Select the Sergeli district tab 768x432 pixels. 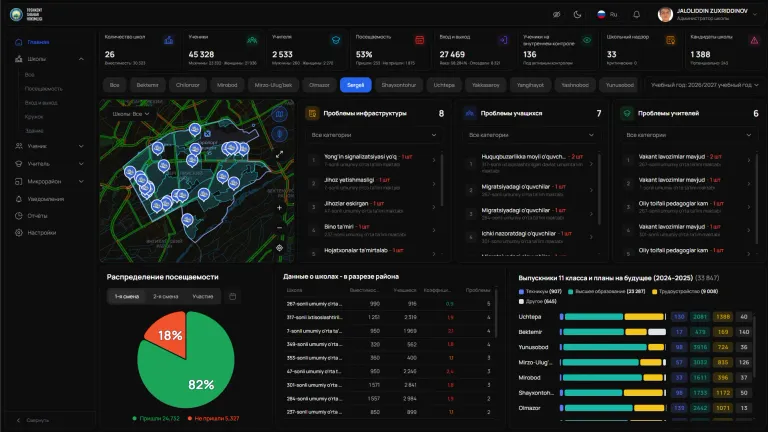tap(356, 85)
